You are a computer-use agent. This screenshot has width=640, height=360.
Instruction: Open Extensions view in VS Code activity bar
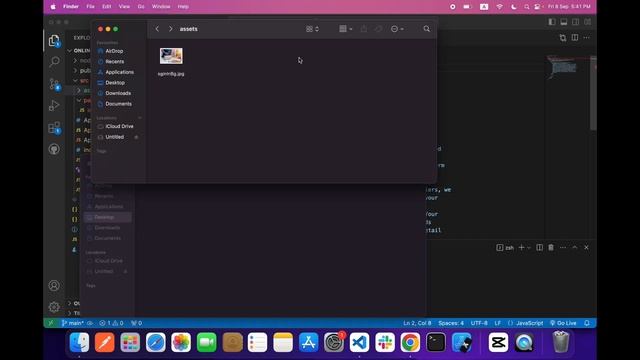[54, 128]
